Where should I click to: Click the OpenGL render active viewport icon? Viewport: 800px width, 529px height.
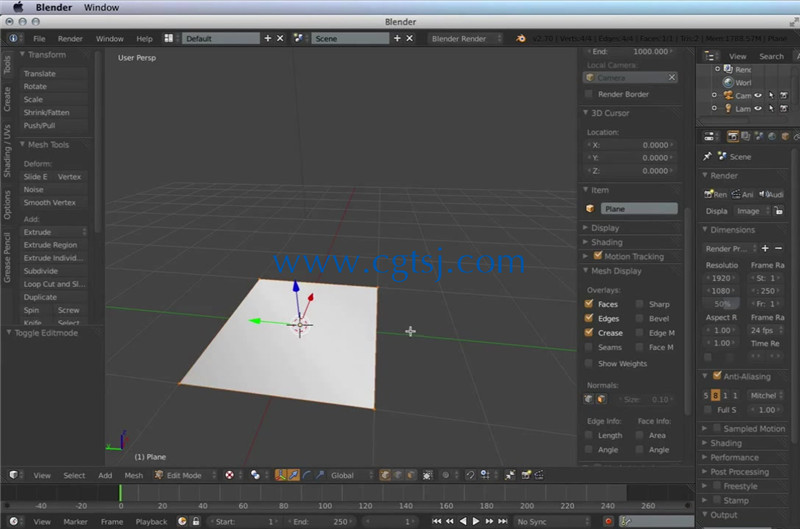[x=526, y=475]
